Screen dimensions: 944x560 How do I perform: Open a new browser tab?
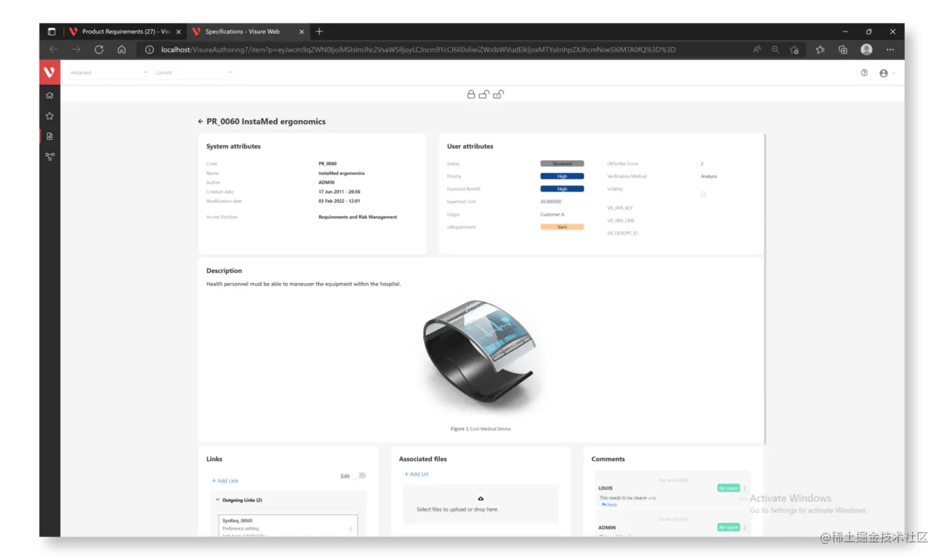click(320, 32)
